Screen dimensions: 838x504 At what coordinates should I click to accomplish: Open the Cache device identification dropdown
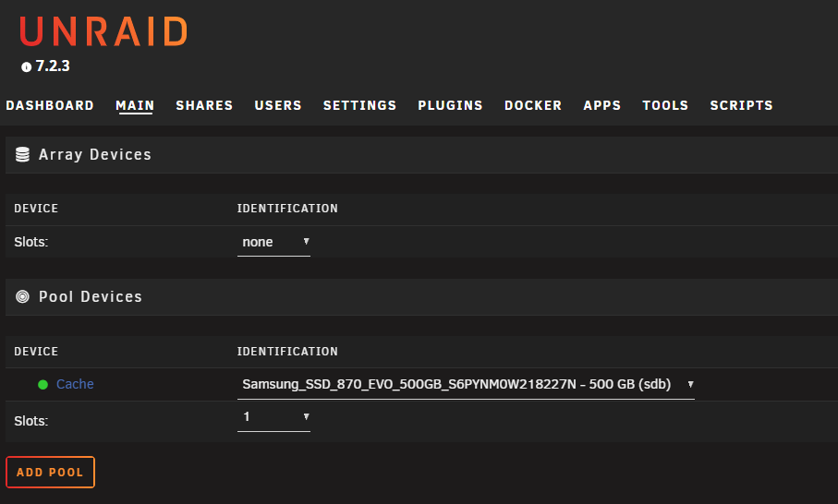pyautogui.click(x=466, y=384)
